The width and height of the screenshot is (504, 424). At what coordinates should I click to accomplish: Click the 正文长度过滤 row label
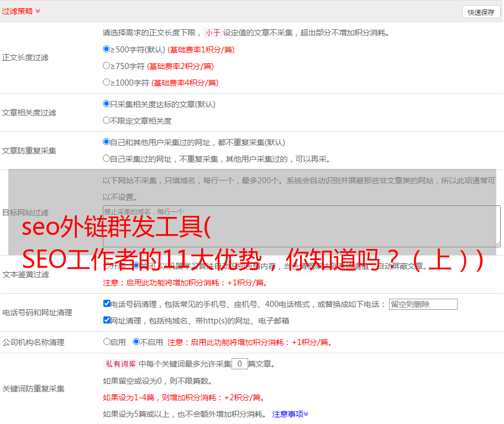pos(25,57)
